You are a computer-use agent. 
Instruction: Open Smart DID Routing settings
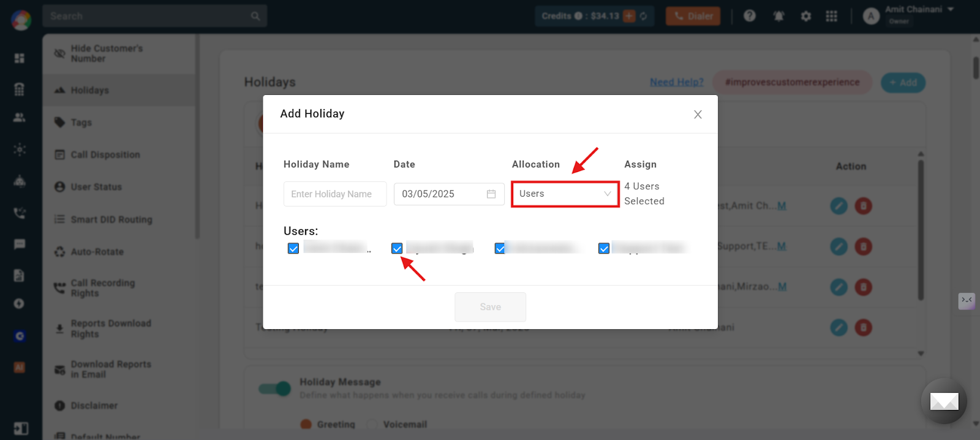(x=119, y=219)
